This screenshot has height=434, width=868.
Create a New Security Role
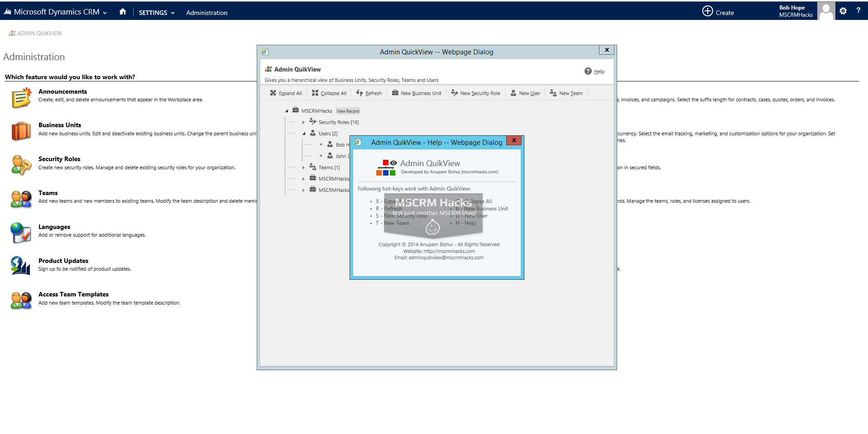pos(476,93)
